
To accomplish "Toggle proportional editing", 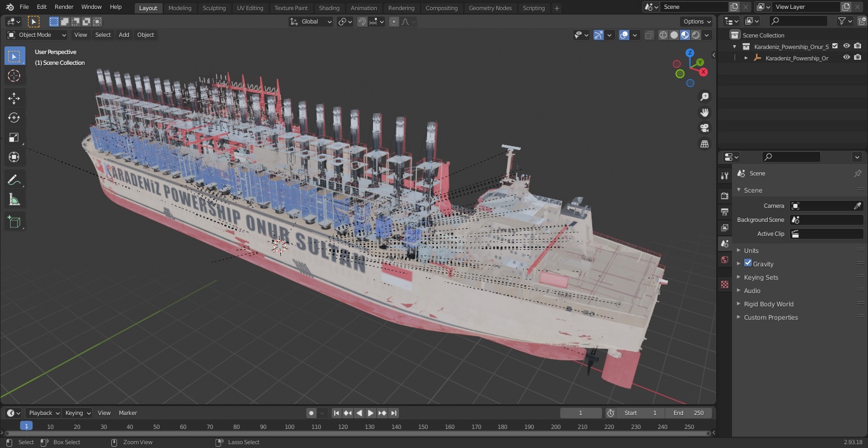I will point(394,22).
